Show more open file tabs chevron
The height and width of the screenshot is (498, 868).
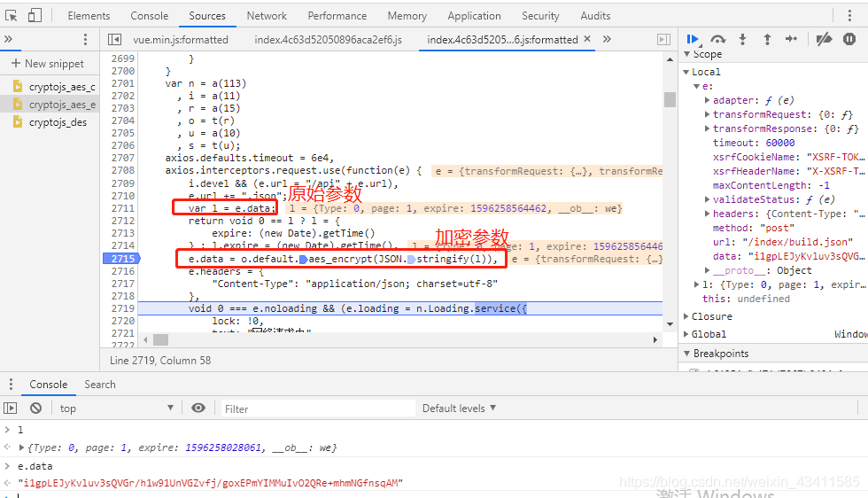tap(607, 39)
